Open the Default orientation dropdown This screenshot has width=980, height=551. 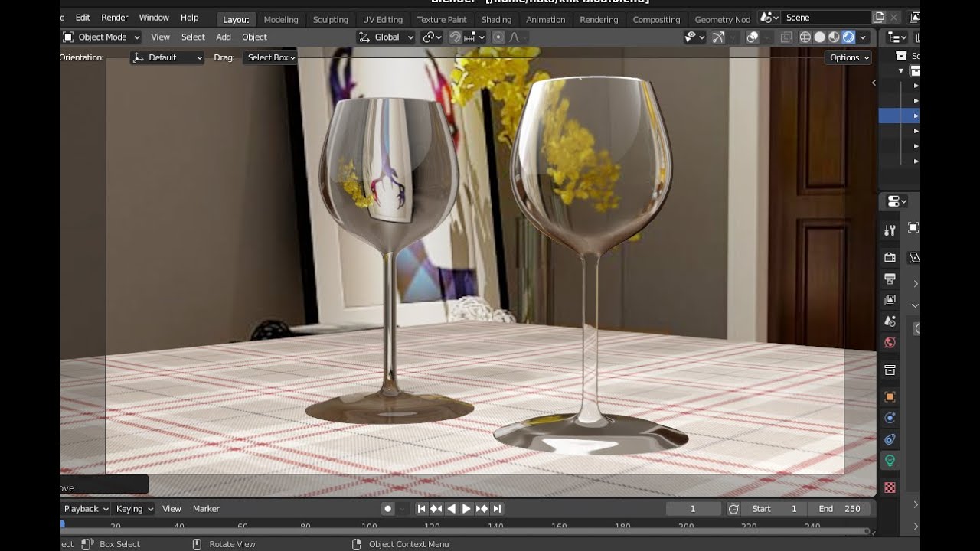[167, 57]
